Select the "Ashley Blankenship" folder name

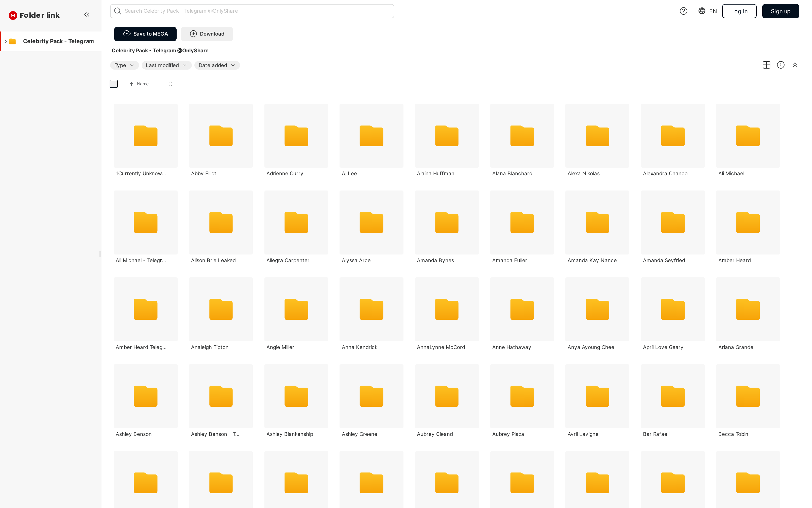[x=290, y=434]
